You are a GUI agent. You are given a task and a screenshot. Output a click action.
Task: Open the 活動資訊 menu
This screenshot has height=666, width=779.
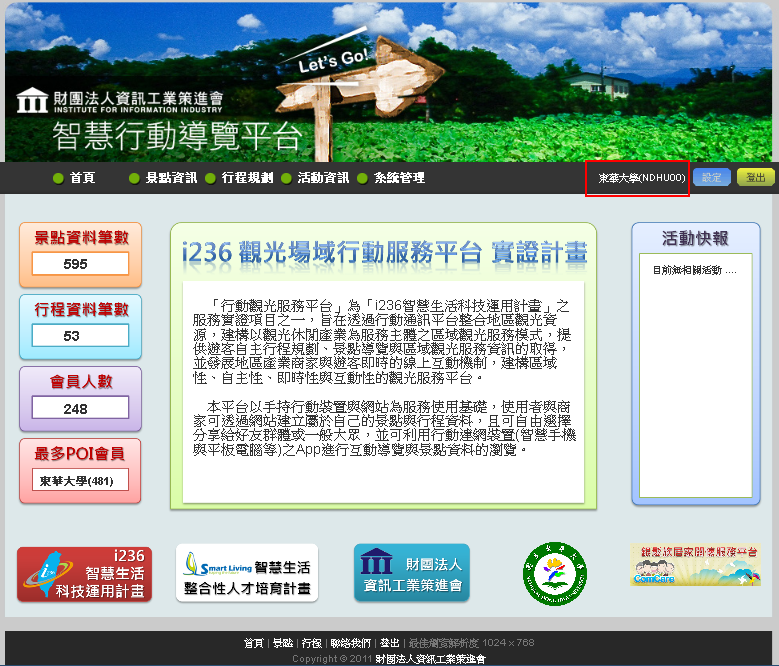point(323,178)
